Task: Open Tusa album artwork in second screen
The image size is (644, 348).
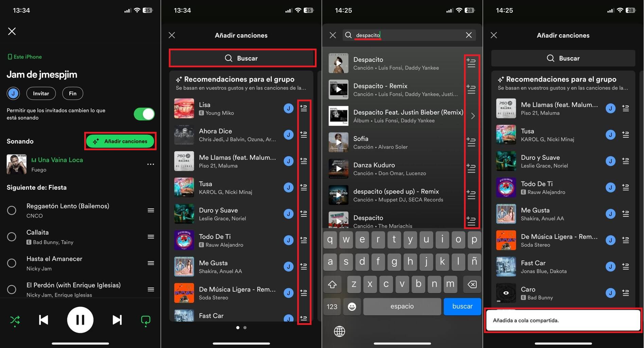Action: pos(184,187)
